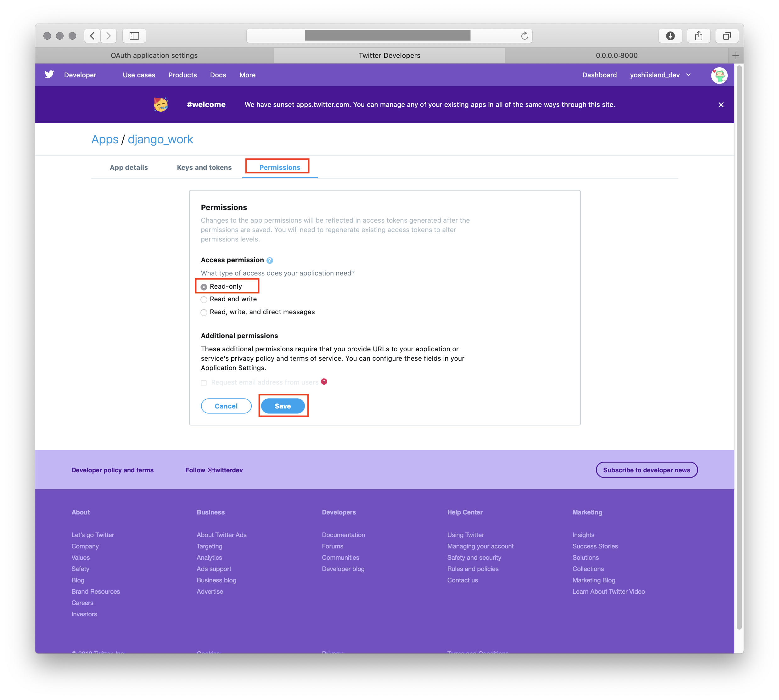Open Marketing Blog footer link
Viewport: 779px width, 700px height.
pos(593,580)
